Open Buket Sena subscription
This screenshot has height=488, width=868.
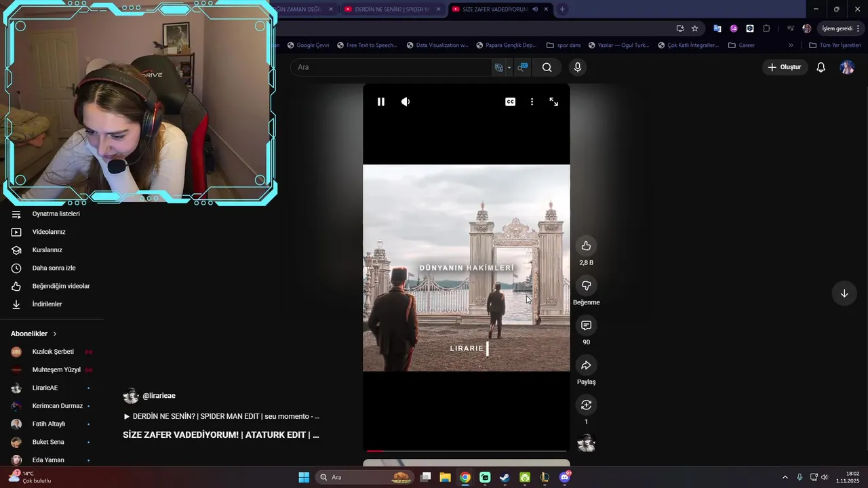[52, 442]
